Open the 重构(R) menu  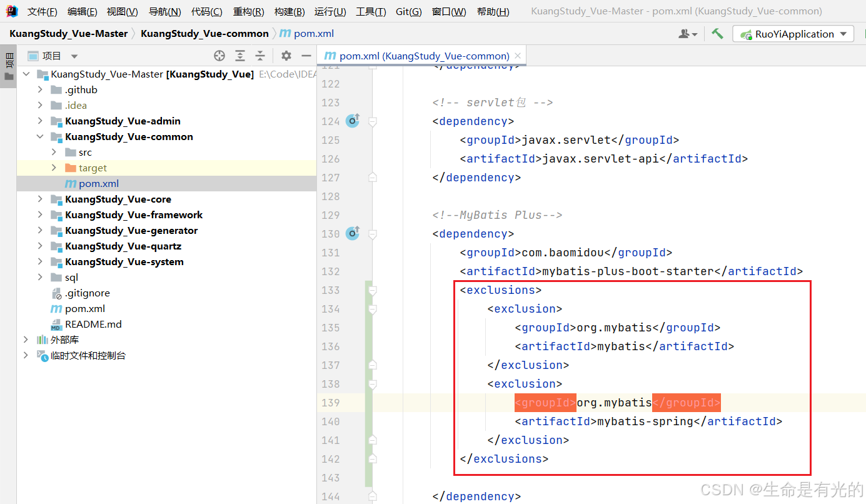point(248,12)
